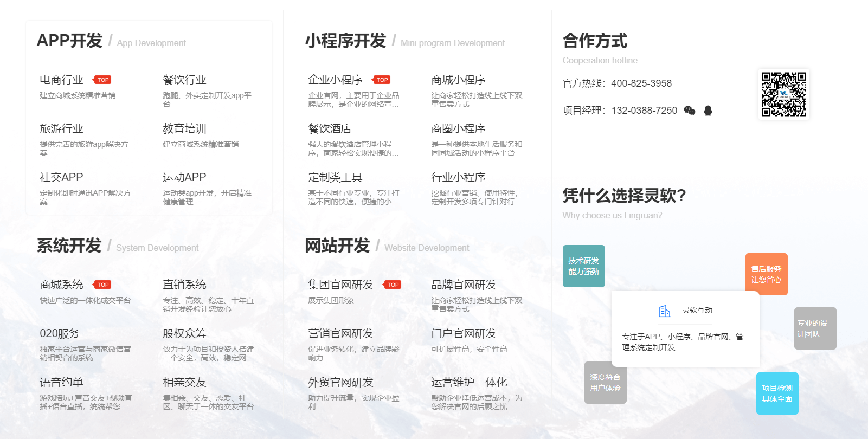Click the QQ penguin icon
The image size is (868, 439).
coord(708,111)
